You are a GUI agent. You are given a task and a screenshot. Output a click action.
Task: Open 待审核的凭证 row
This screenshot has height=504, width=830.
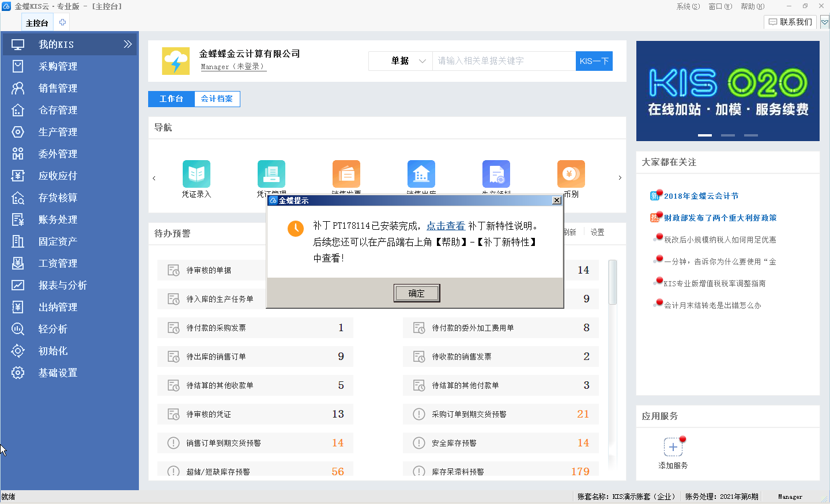click(255, 414)
